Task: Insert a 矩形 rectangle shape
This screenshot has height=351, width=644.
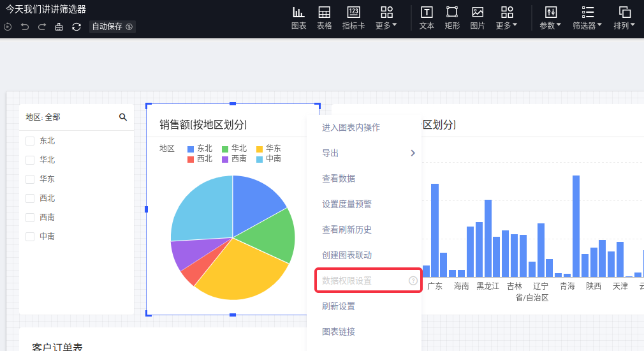Action: pyautogui.click(x=452, y=18)
